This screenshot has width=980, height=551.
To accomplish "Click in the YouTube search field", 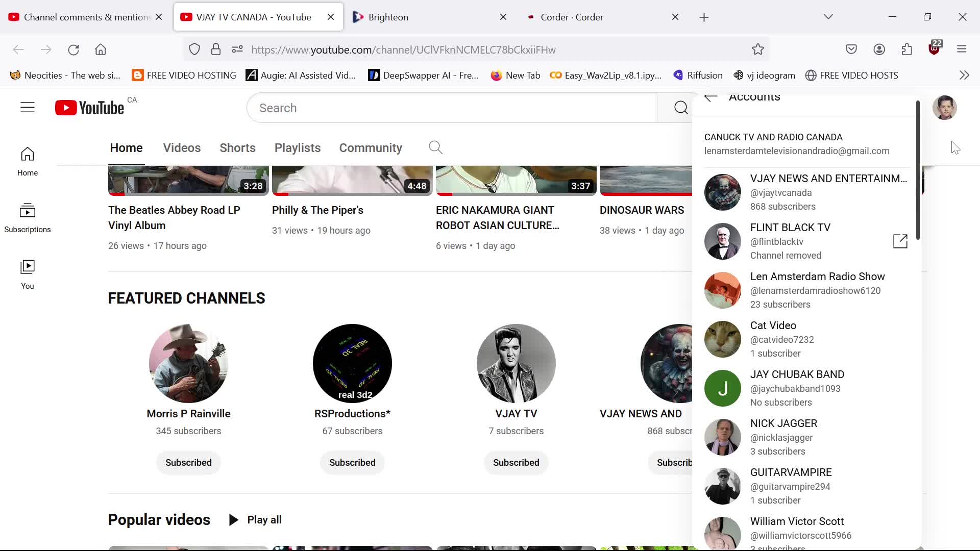I will click(x=452, y=108).
